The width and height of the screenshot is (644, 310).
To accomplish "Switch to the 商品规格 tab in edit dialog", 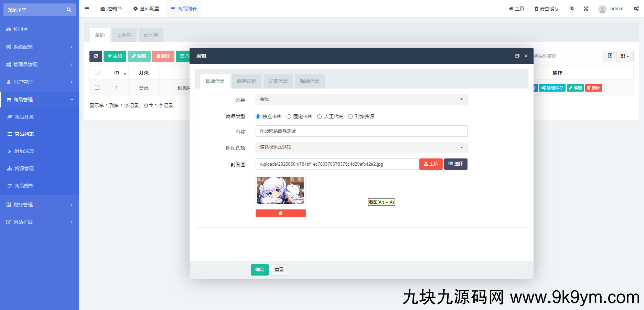I will (x=246, y=81).
